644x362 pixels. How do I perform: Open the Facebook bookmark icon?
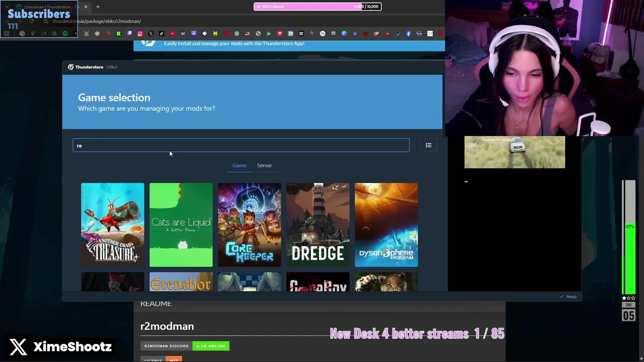coord(408,34)
